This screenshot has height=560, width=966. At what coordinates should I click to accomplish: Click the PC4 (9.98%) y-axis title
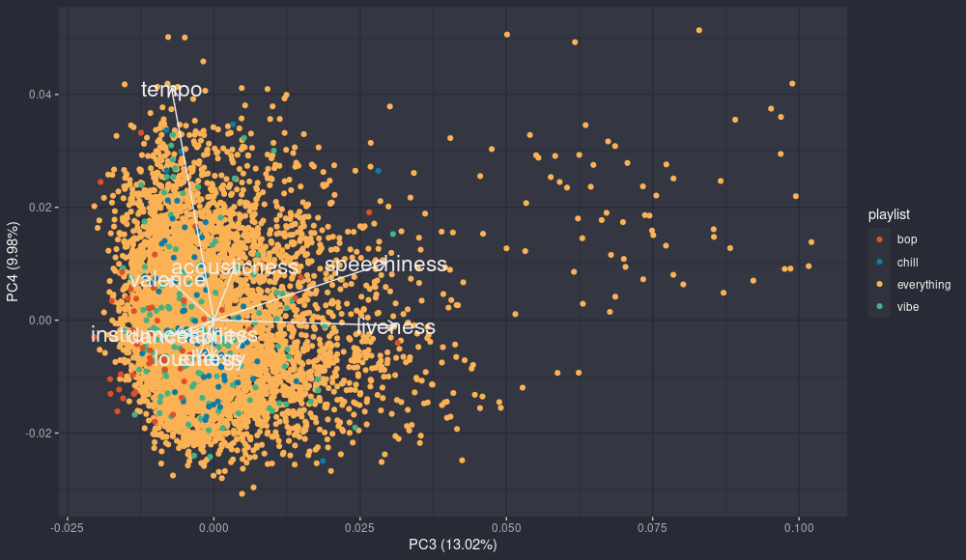(14, 262)
